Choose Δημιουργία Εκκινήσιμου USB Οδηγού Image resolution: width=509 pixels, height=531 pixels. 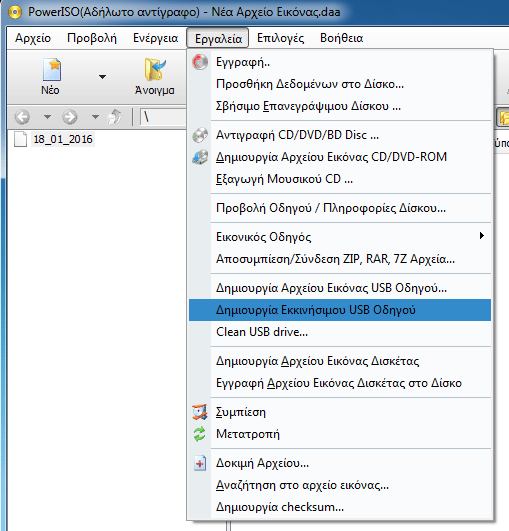tap(340, 310)
